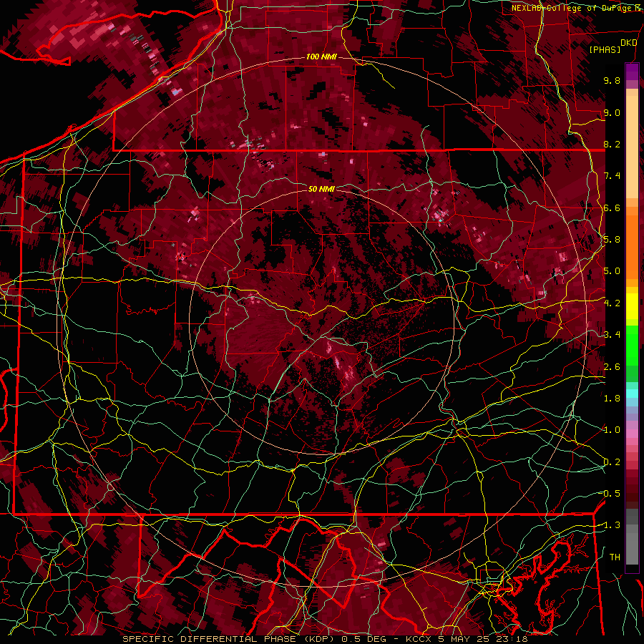Select the purple swatch at the top of the color bar

click(x=632, y=72)
